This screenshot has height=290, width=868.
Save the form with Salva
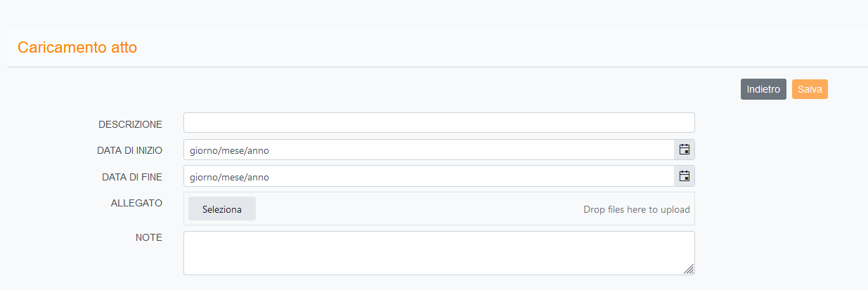point(810,90)
